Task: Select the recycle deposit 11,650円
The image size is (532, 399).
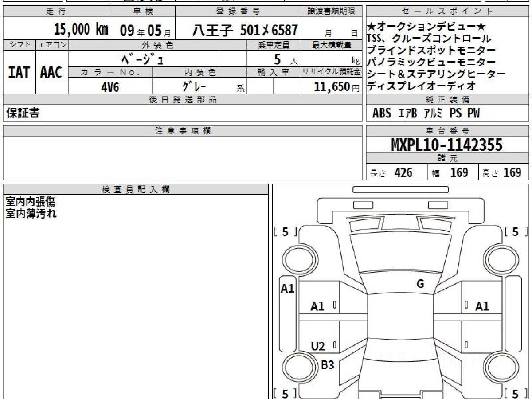Action: [336, 86]
